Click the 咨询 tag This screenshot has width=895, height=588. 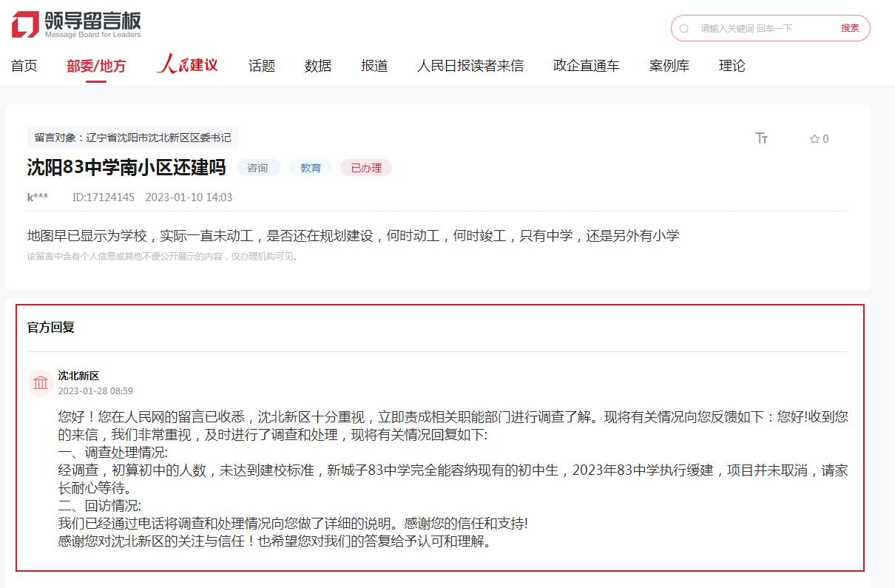point(258,168)
